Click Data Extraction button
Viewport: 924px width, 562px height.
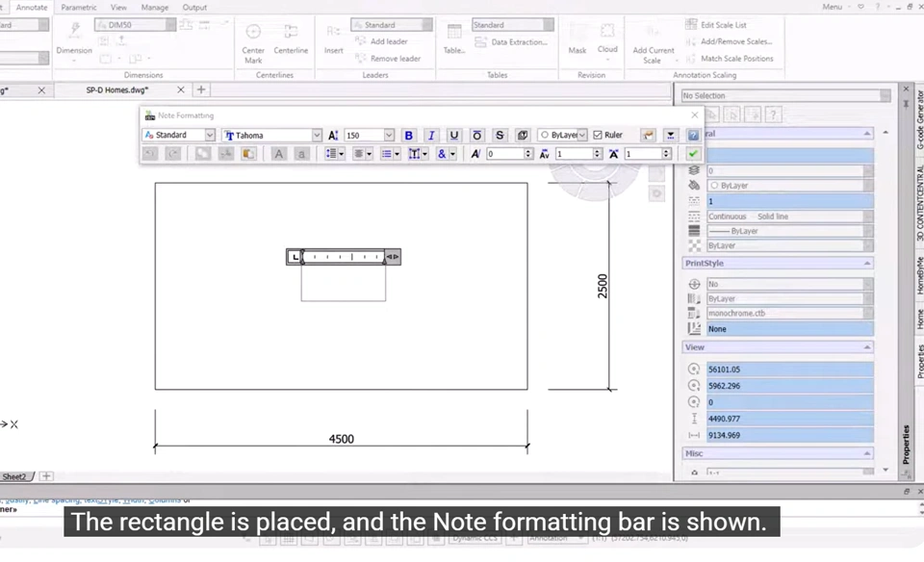coord(511,41)
